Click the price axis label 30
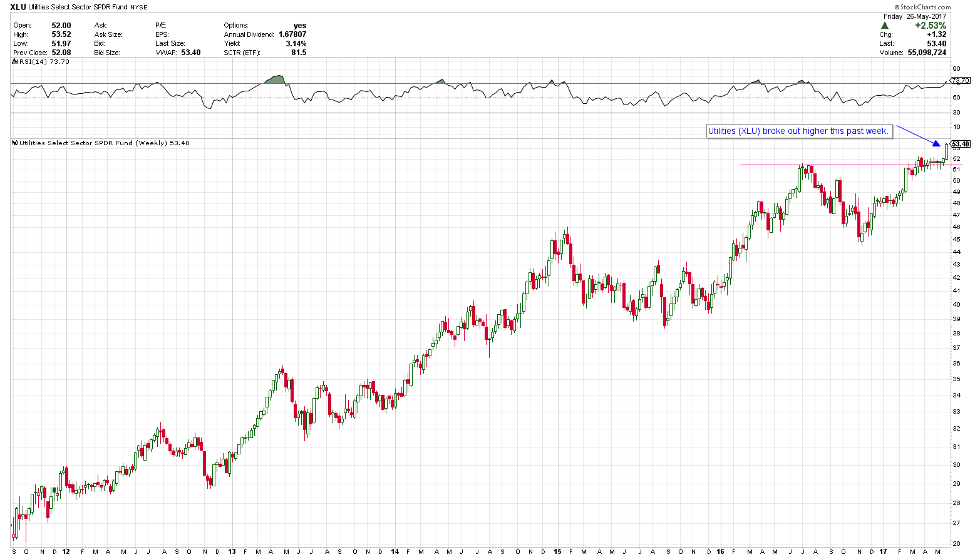 click(x=956, y=465)
